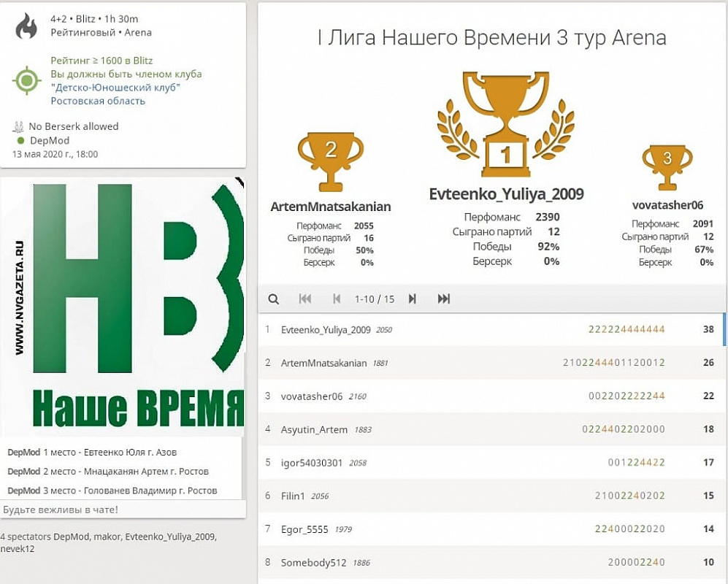The width and height of the screenshot is (728, 584).
Task: Go to next standings page
Action: pos(413,299)
